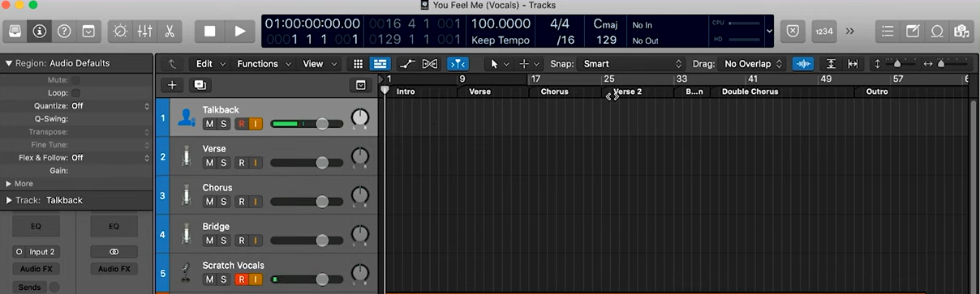
Task: Adjust the vertical zoom slider
Action: pyautogui.click(x=896, y=63)
